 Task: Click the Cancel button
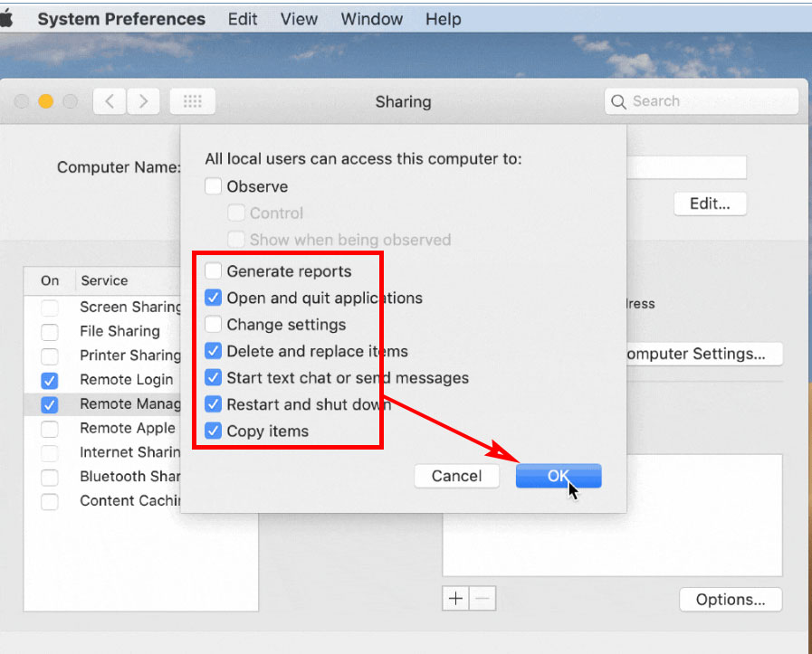(x=457, y=476)
